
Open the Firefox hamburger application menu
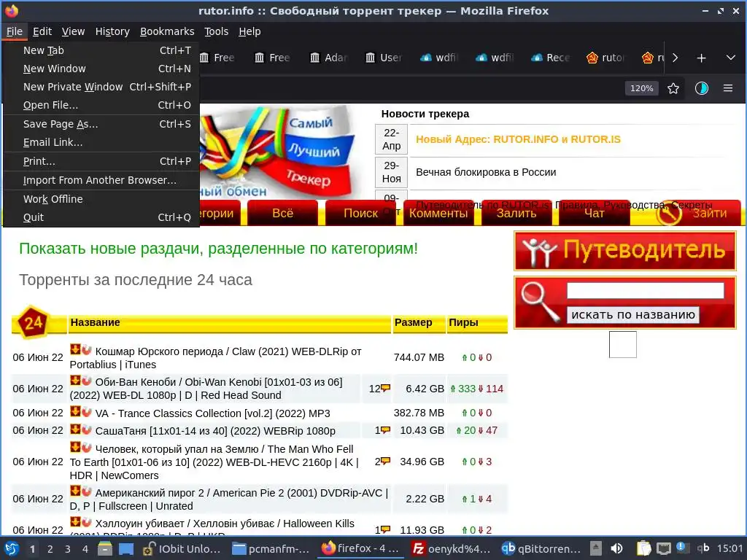[x=727, y=88]
